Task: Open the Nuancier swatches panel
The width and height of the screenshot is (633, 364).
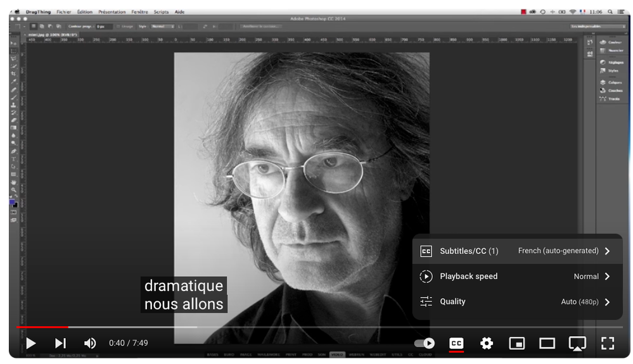Action: click(x=611, y=51)
